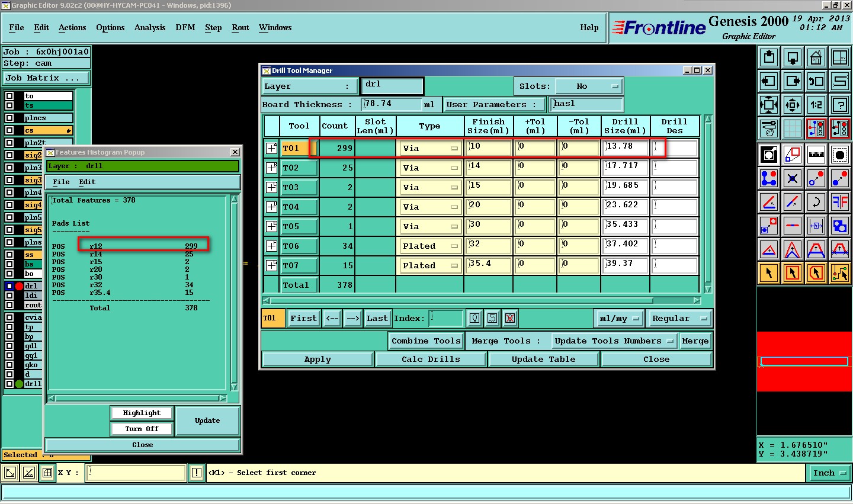Expand the T02 tool row plus button

pos(271,168)
